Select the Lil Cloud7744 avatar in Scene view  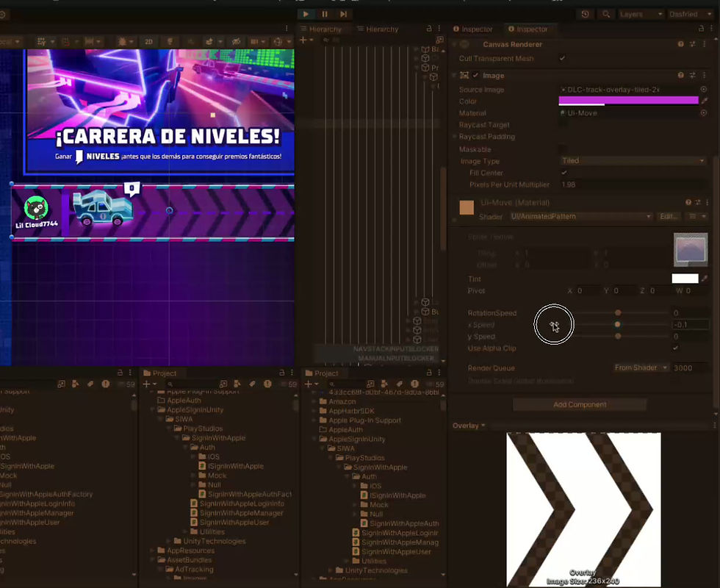tap(36, 209)
